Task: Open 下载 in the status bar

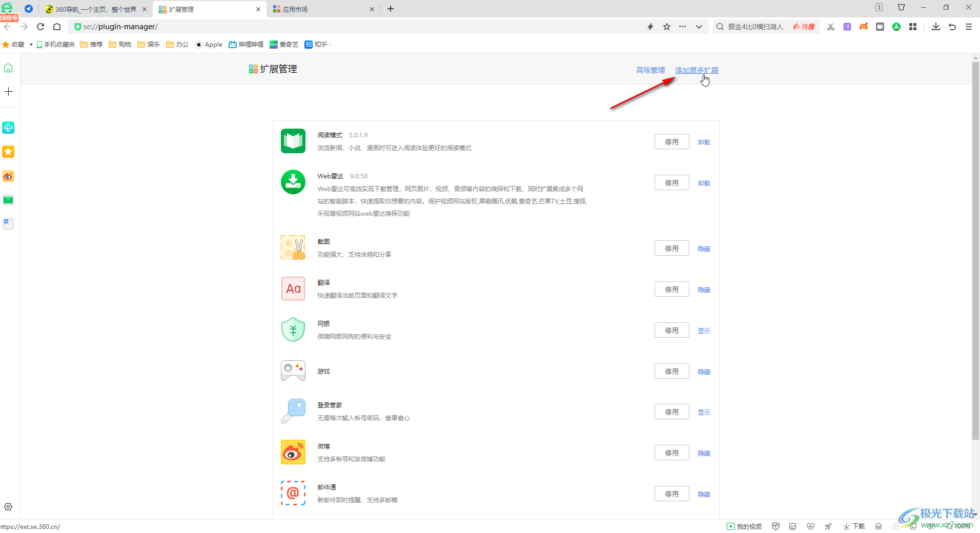Action: (x=854, y=526)
